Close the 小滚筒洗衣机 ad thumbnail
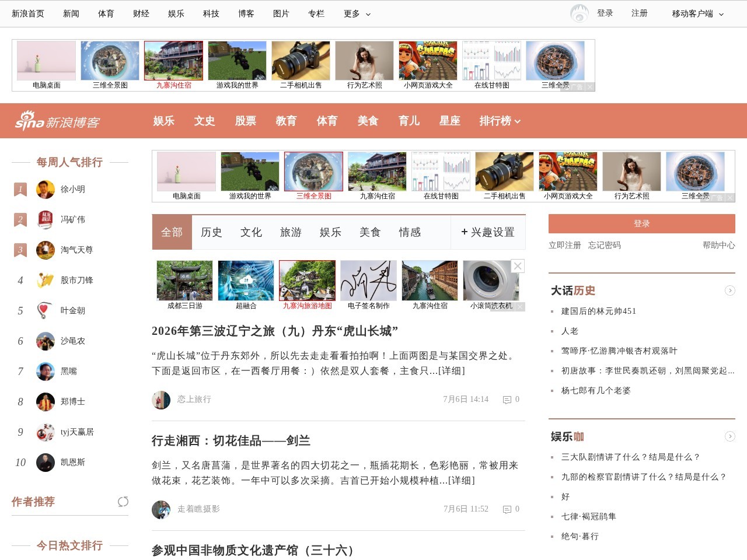Screen dimensions: 747x560 point(518,266)
